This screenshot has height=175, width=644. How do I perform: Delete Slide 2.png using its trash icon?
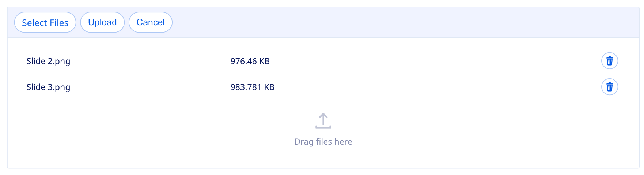[x=609, y=61]
